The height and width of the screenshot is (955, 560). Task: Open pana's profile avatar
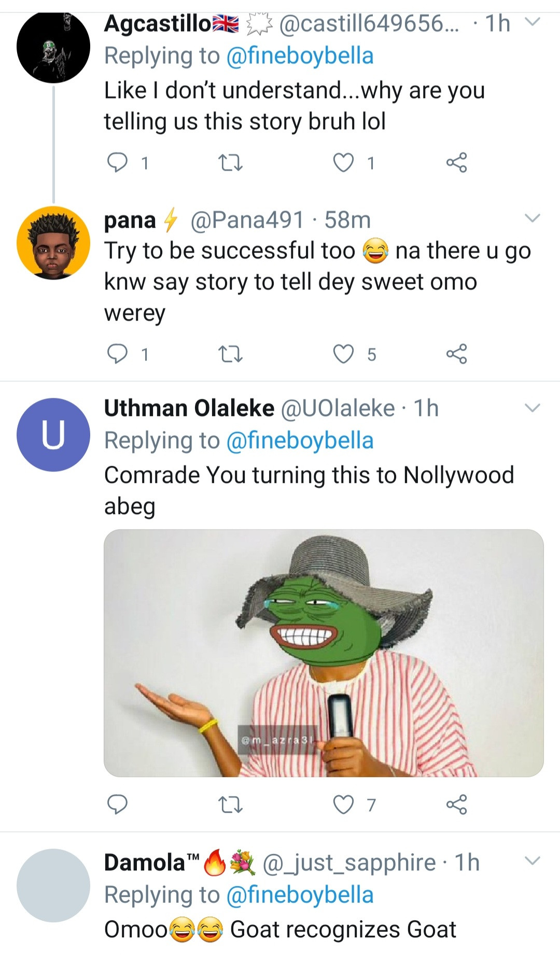53,243
